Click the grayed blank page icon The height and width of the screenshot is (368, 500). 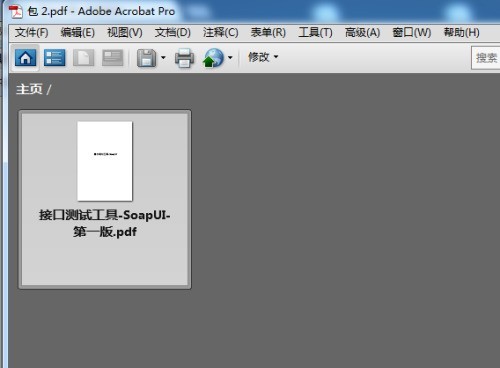pos(83,58)
